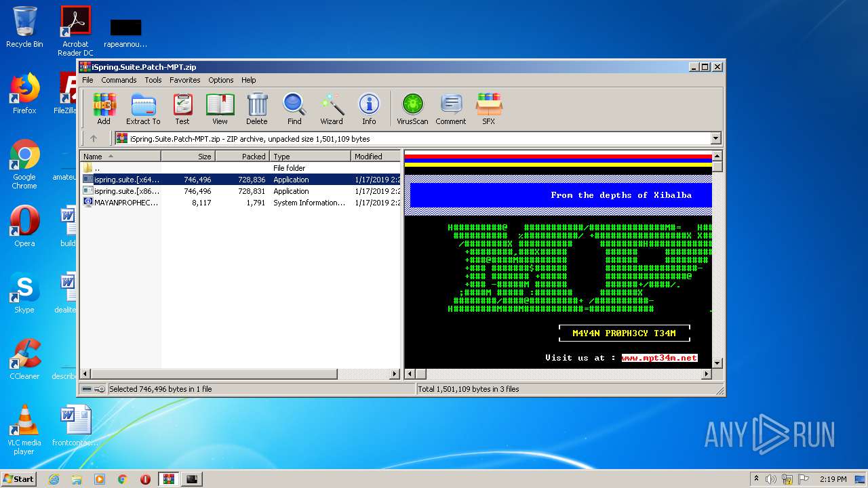Sort the list by Type column
The image size is (868, 488).
click(311, 156)
